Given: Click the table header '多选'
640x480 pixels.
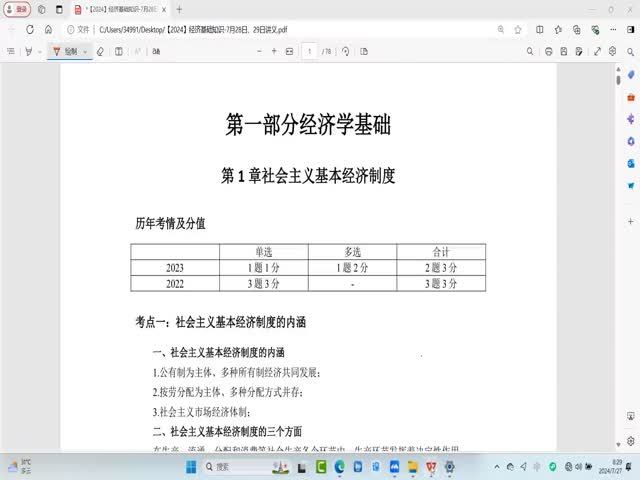Looking at the screenshot, I should click(352, 252).
